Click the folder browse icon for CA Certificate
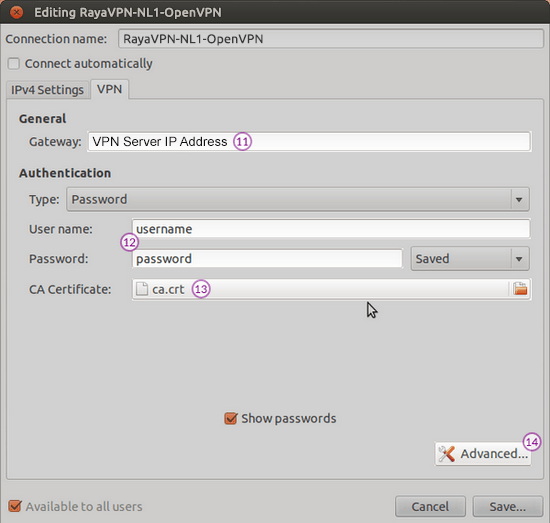 click(x=520, y=289)
